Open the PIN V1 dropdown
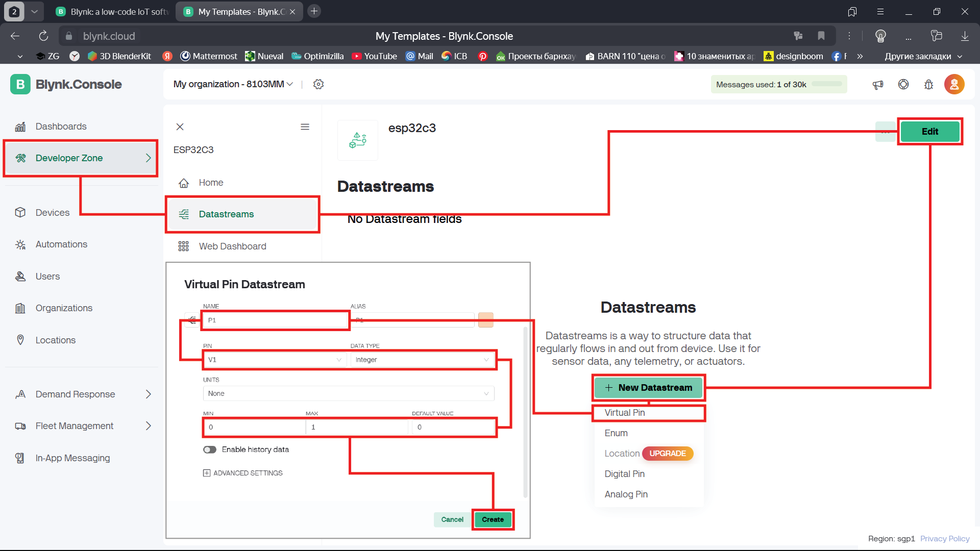The width and height of the screenshot is (980, 551). (x=275, y=360)
